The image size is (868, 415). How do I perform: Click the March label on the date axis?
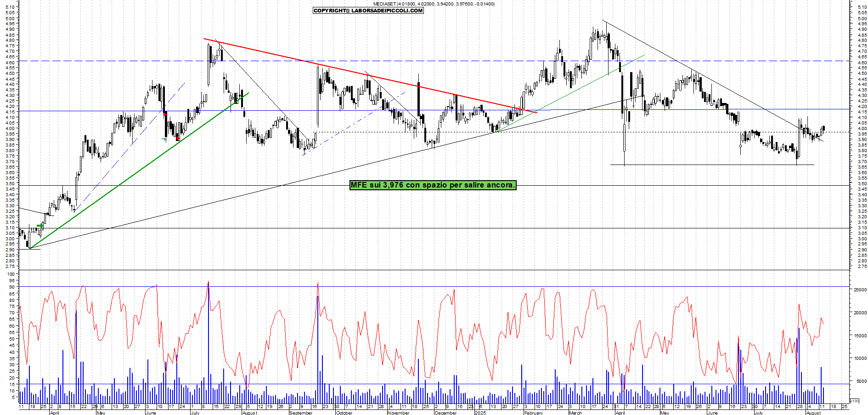575,413
